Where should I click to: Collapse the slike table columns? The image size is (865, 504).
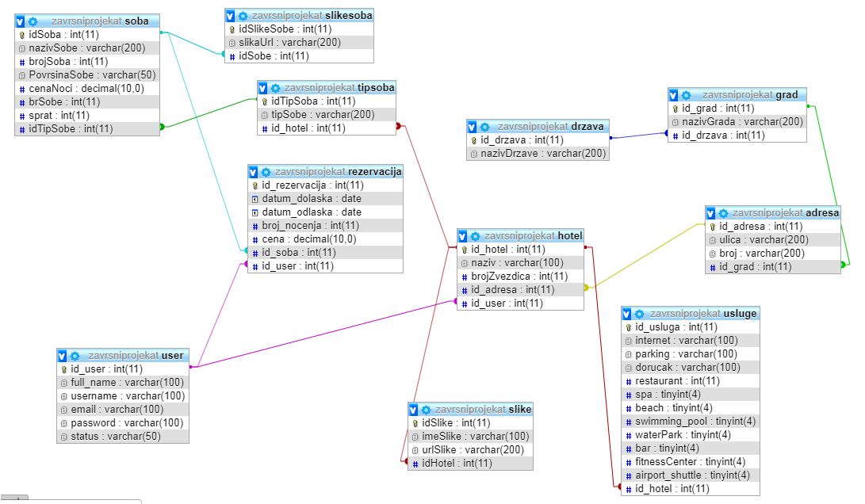point(413,410)
